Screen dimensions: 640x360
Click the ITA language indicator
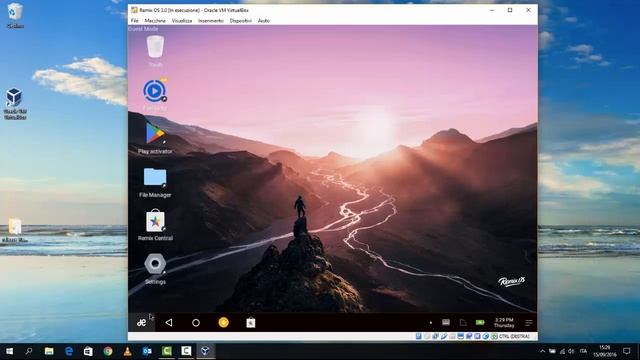(583, 351)
